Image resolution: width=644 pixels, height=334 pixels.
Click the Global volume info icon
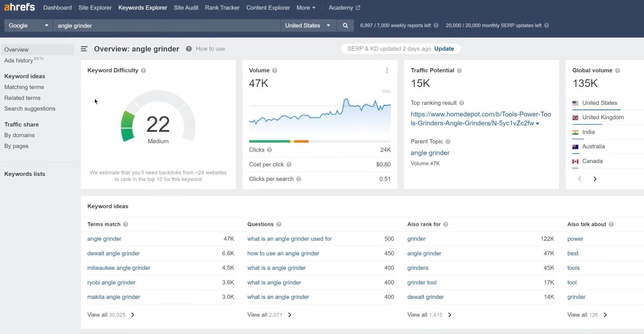[x=617, y=70]
